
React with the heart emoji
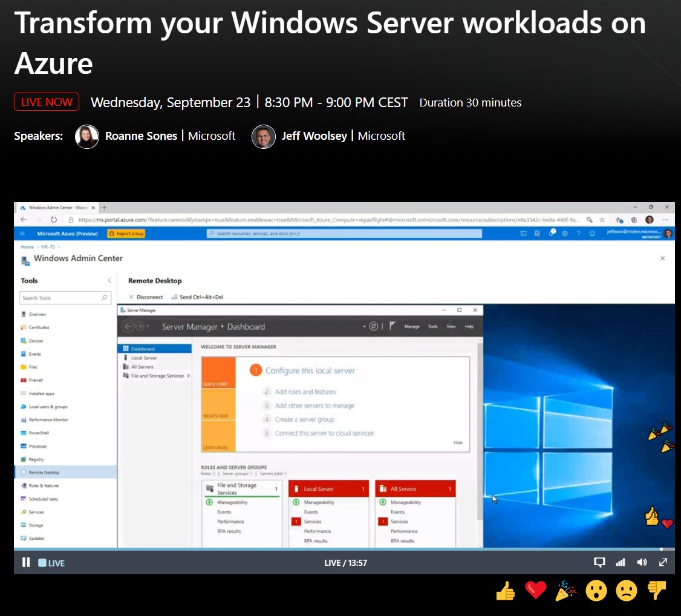pyautogui.click(x=536, y=590)
